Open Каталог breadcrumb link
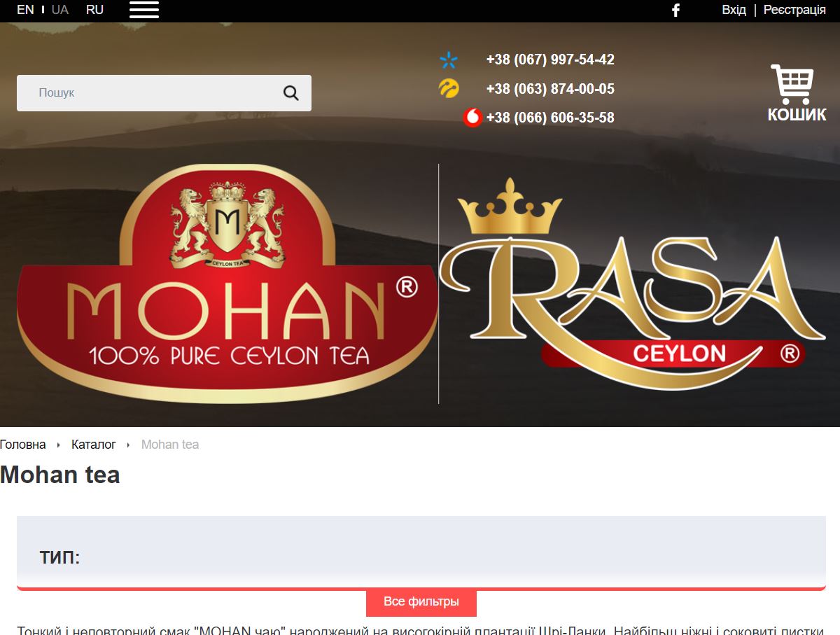Screen dimensions: 840x635 click(94, 445)
